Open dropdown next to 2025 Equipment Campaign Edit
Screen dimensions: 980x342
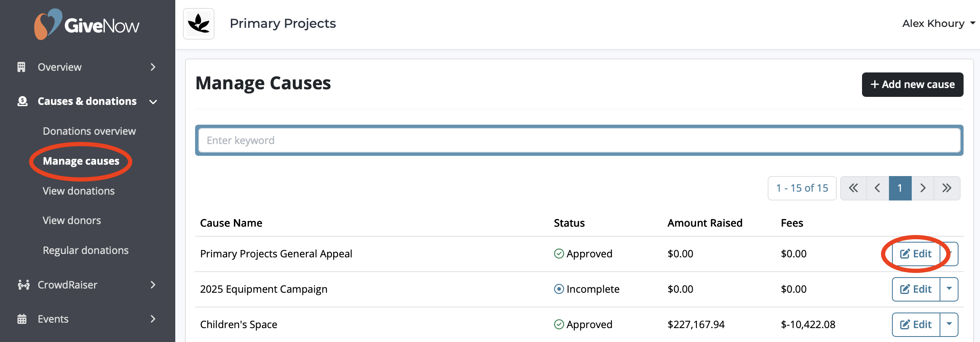click(949, 289)
